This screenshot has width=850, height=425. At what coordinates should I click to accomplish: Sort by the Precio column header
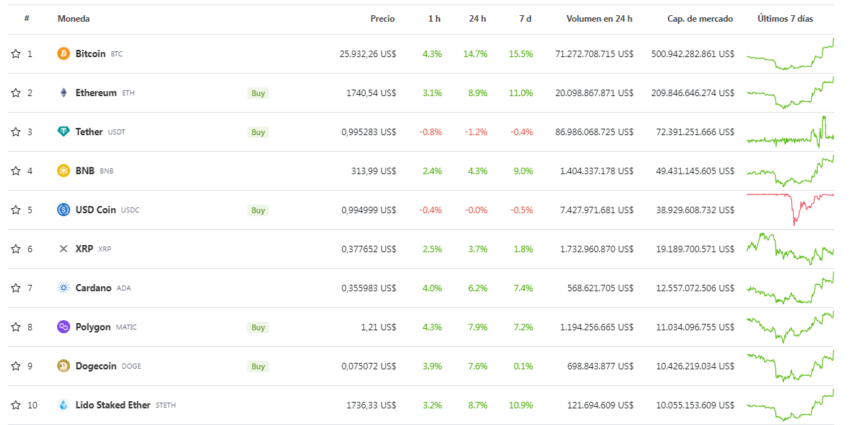pos(382,19)
